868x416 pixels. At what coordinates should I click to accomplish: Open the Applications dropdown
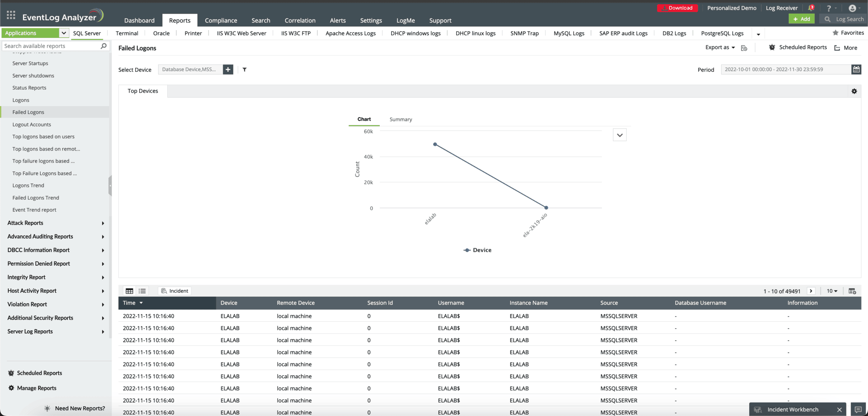tap(35, 33)
